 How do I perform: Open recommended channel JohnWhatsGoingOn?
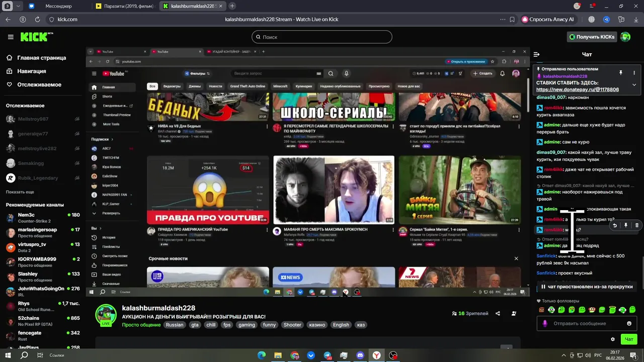(x=43, y=292)
